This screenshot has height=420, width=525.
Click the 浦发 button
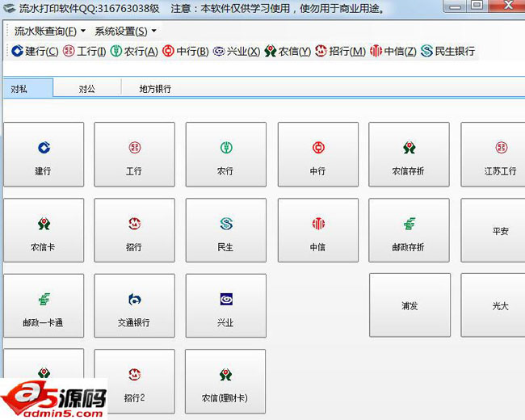click(409, 305)
